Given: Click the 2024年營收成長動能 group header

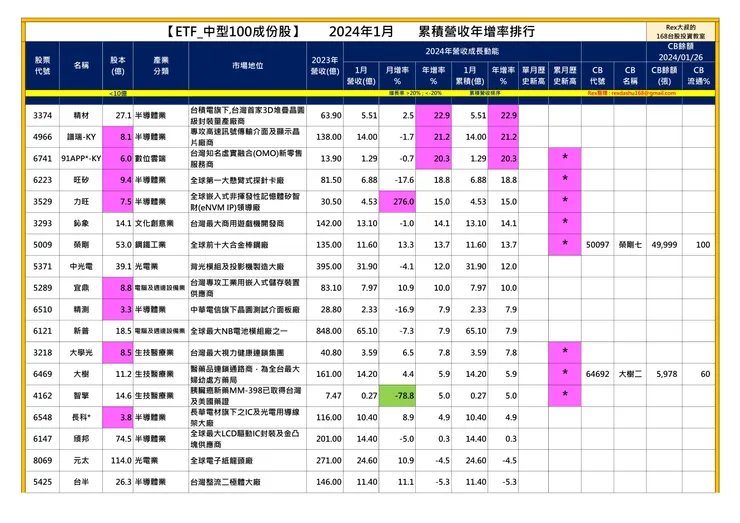Looking at the screenshot, I should pos(462,51).
